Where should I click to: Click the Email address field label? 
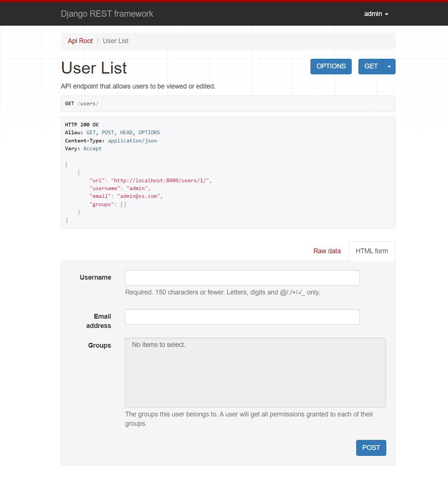[x=99, y=321]
